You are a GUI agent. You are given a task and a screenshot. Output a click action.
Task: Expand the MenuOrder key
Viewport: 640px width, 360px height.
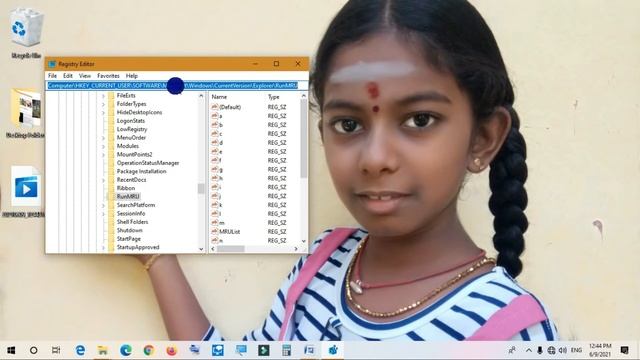(x=103, y=138)
